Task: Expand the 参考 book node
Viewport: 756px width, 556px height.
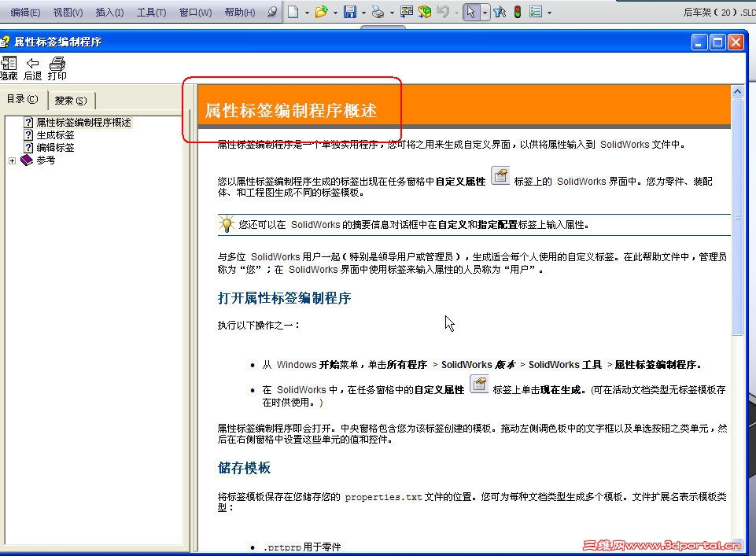Action: [x=12, y=160]
